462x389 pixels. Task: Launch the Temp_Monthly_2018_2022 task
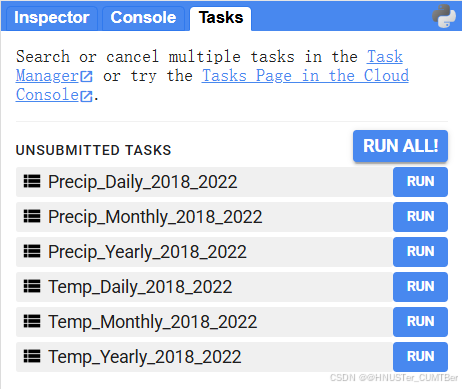[420, 322]
